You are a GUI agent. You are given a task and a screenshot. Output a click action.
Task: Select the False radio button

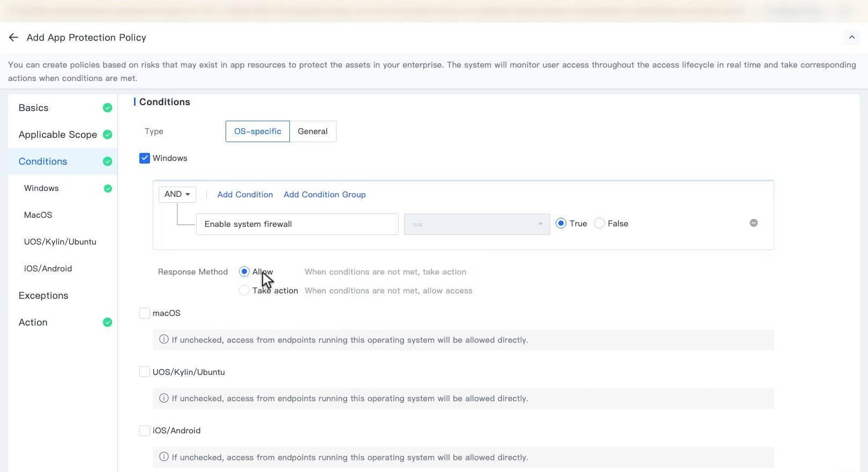pyautogui.click(x=600, y=224)
